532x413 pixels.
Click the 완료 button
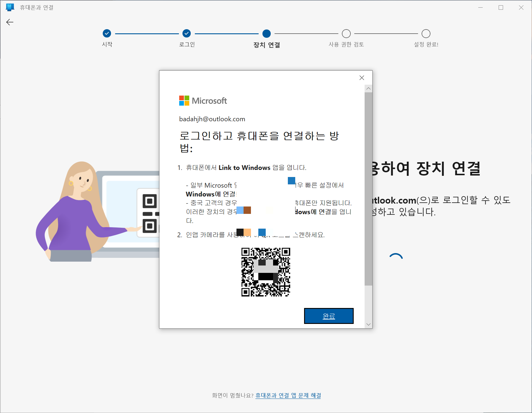(329, 316)
